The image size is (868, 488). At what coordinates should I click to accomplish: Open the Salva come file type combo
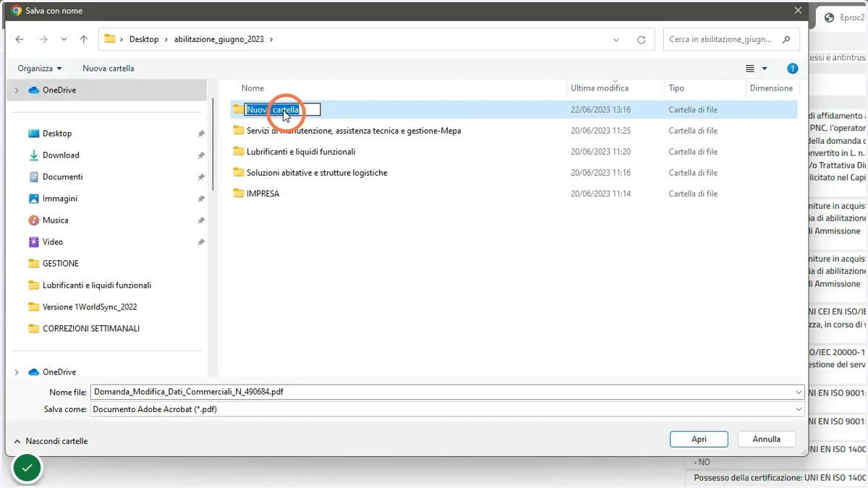coord(447,409)
